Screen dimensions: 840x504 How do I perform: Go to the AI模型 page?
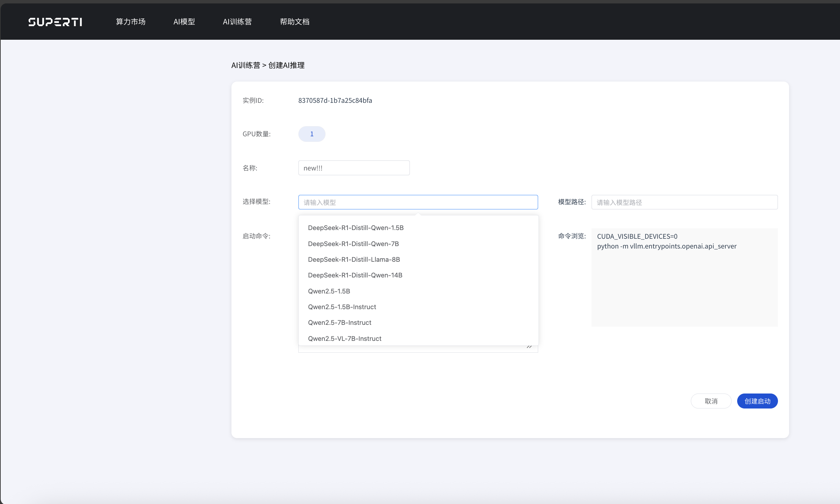coord(184,22)
